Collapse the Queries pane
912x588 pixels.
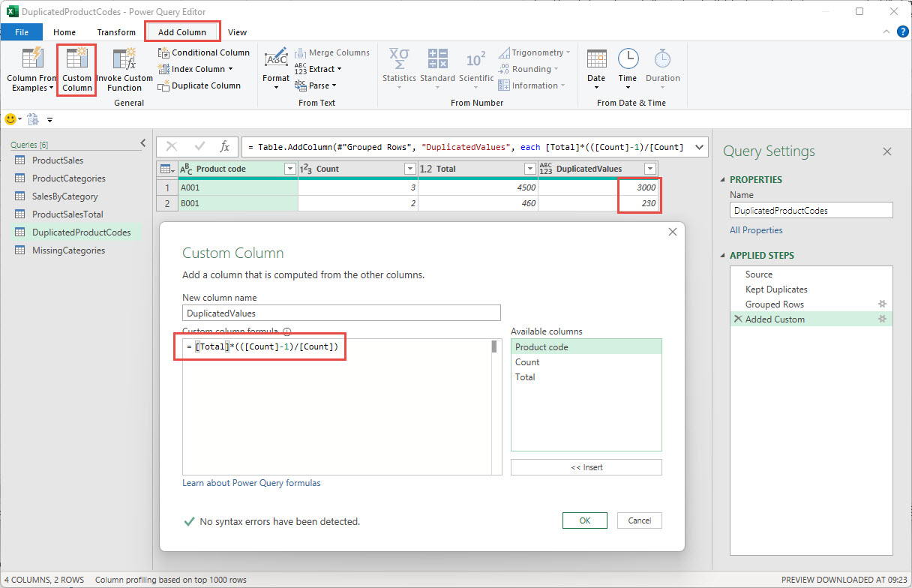pyautogui.click(x=143, y=142)
